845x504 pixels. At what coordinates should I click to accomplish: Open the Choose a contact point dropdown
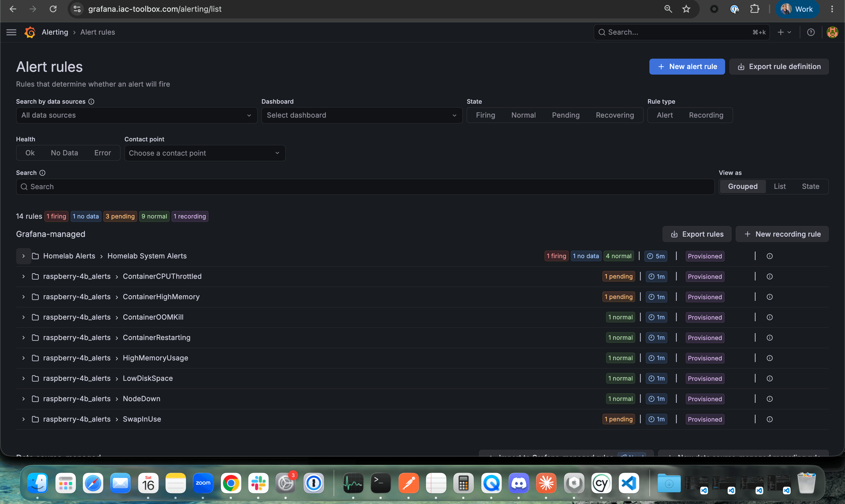(x=205, y=153)
